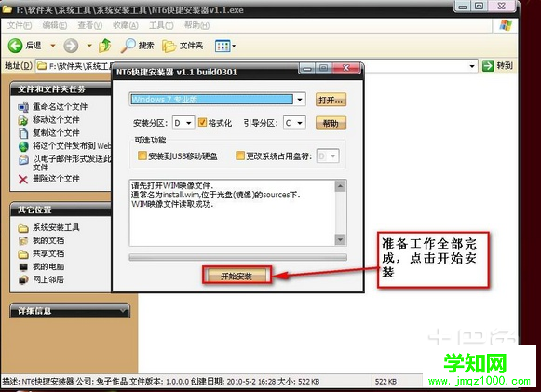The height and width of the screenshot is (392, 541).
Task: Enable 安装到USB移动硬盘 checkbox
Action: [142, 156]
